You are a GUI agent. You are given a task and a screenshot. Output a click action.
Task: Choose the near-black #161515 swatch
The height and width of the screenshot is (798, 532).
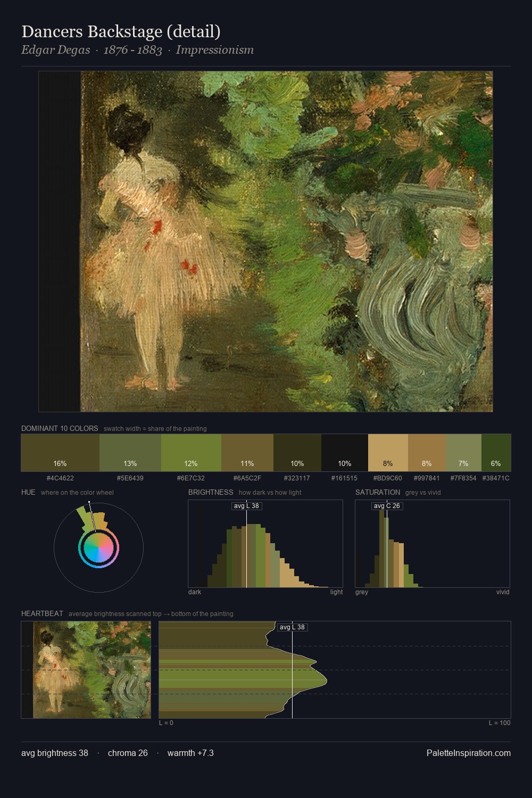(345, 453)
